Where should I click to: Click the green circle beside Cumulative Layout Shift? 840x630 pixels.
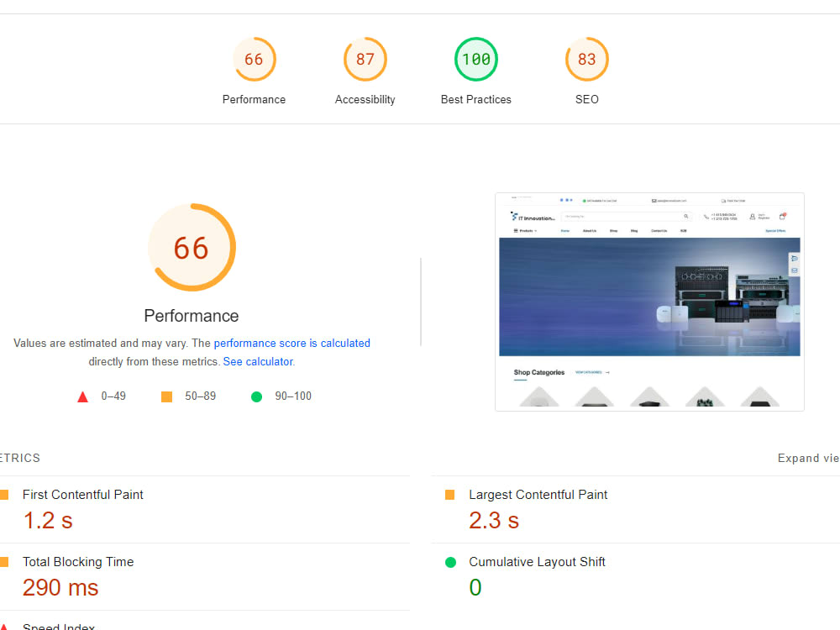click(450, 563)
